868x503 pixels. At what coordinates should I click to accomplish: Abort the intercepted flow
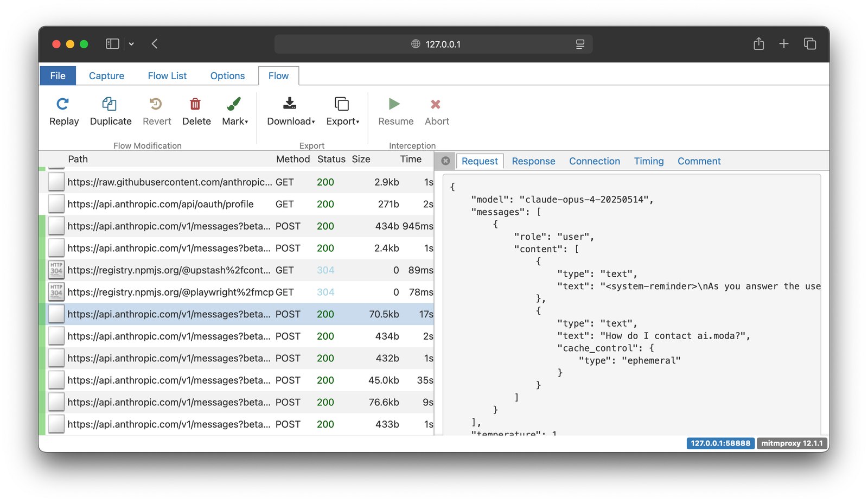(436, 111)
